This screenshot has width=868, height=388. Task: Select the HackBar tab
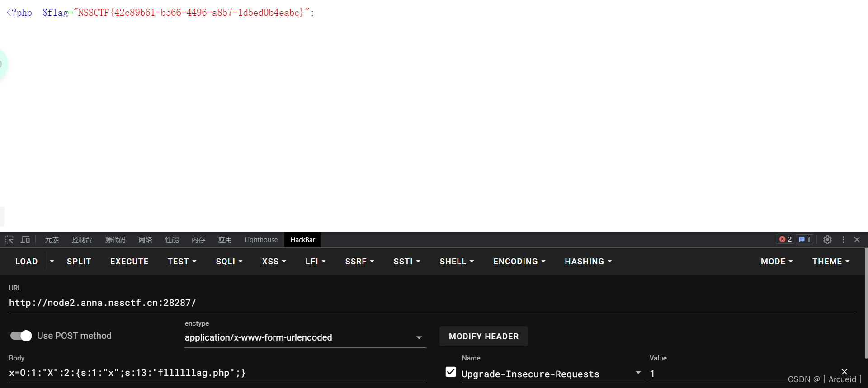coord(303,240)
